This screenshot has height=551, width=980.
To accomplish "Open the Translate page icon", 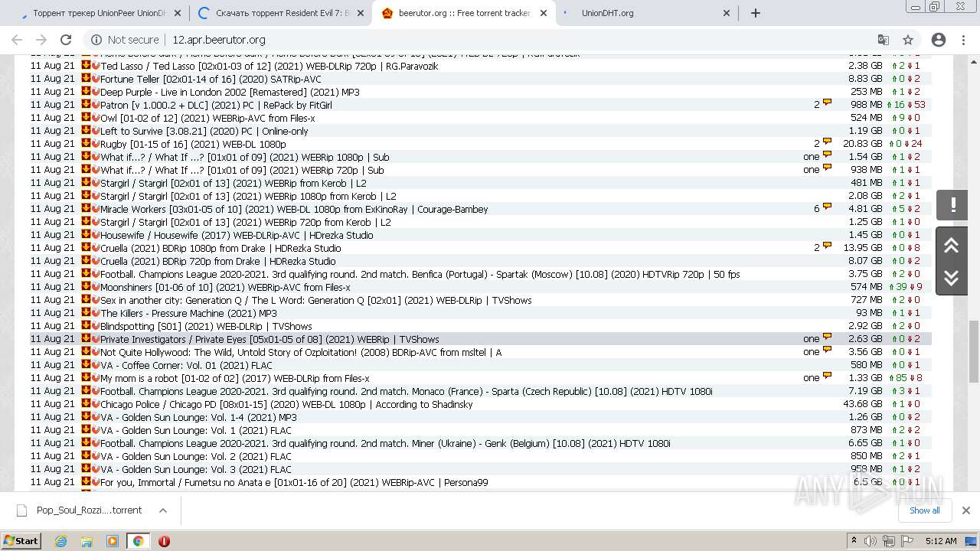I will click(883, 40).
